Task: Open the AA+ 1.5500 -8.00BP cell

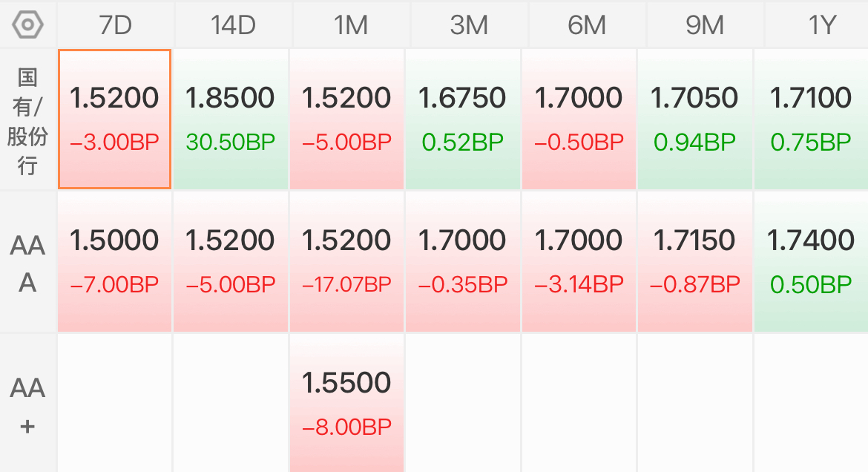Action: (346, 403)
